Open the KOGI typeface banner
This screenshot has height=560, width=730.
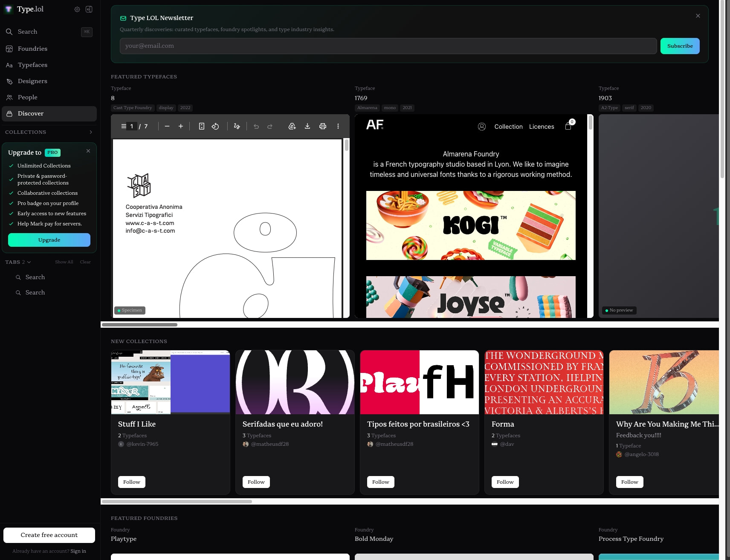tap(471, 225)
